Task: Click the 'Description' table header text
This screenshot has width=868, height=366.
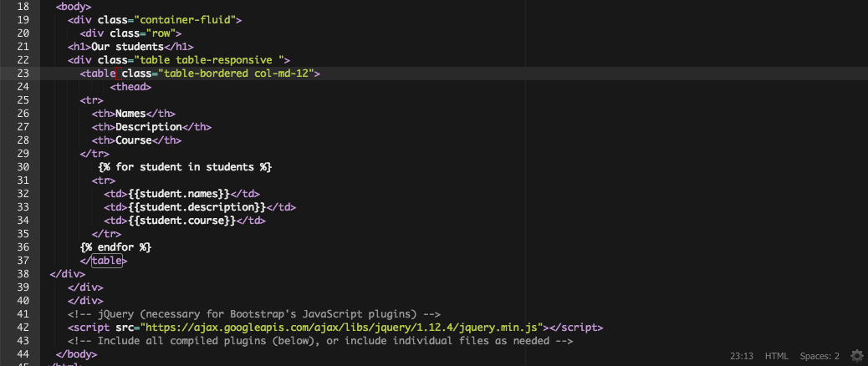Action: coord(149,127)
